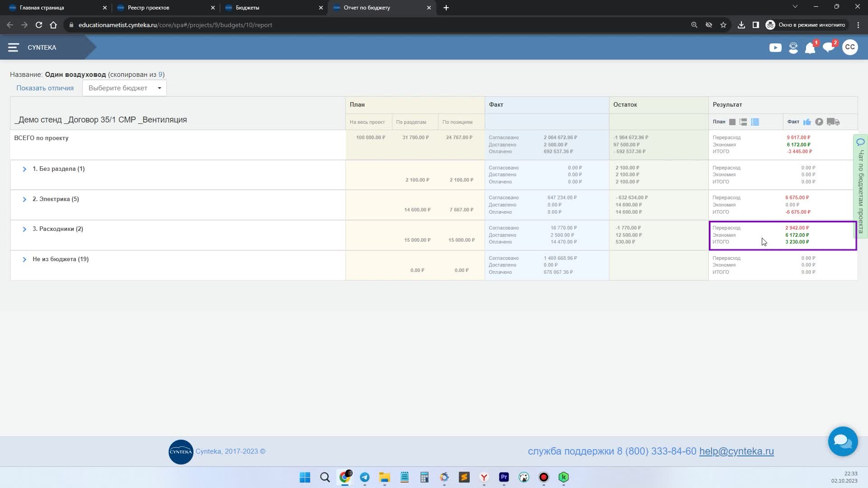Open the project budget chat side tab
Image resolution: width=868 pixels, height=488 pixels.
(860, 186)
